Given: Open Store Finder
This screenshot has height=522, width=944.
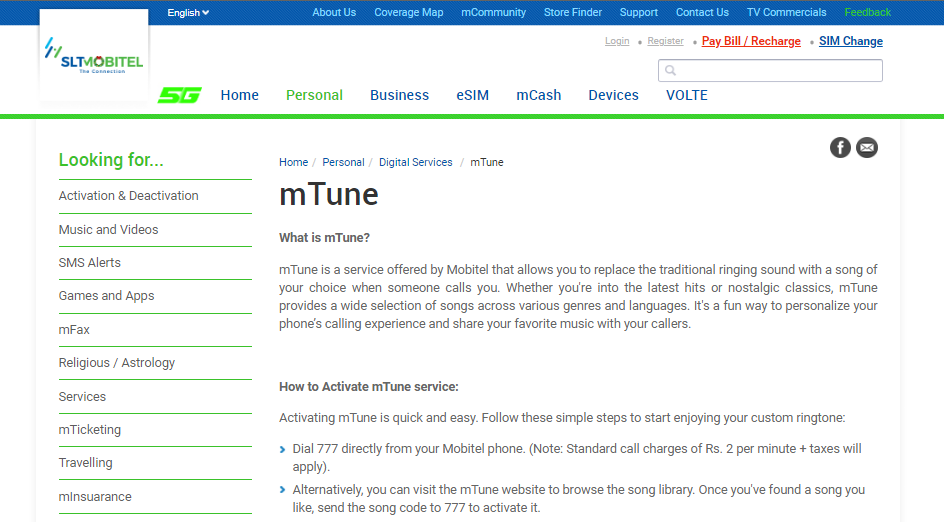Looking at the screenshot, I should (x=573, y=12).
